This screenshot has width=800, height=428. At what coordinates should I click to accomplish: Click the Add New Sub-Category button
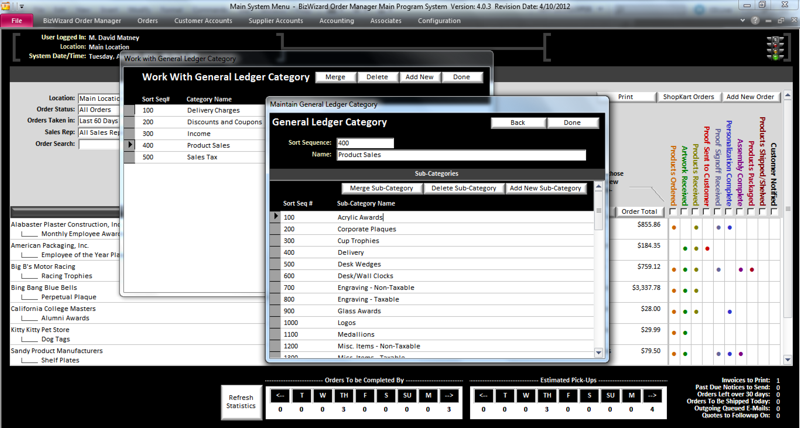tap(545, 188)
